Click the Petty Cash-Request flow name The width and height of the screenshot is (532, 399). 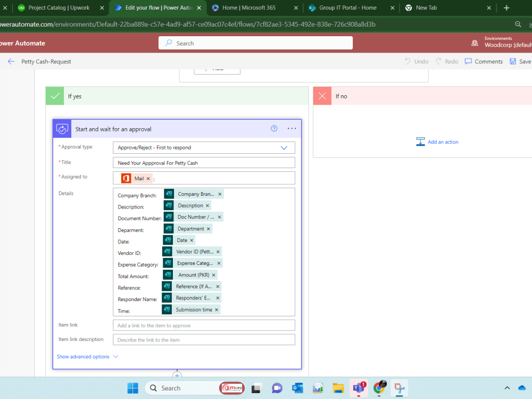[46, 61]
